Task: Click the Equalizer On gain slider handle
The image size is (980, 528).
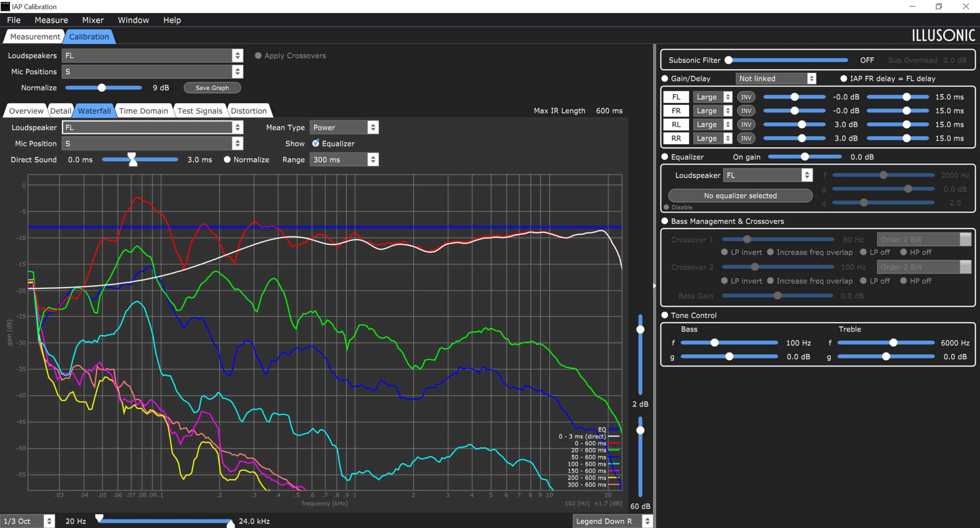Action: point(805,157)
